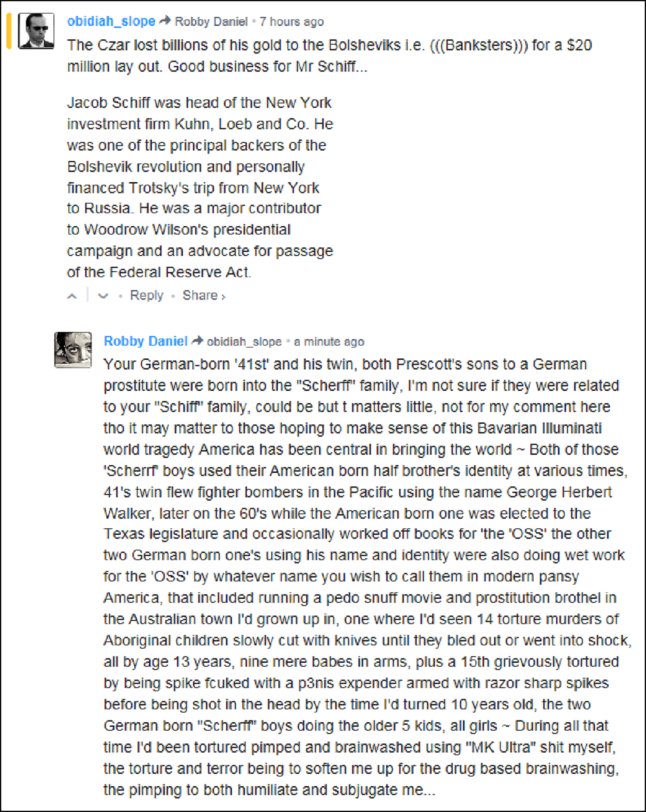646x812 pixels.
Task: Open the 'a minute ago' comment permalink
Action: (329, 342)
